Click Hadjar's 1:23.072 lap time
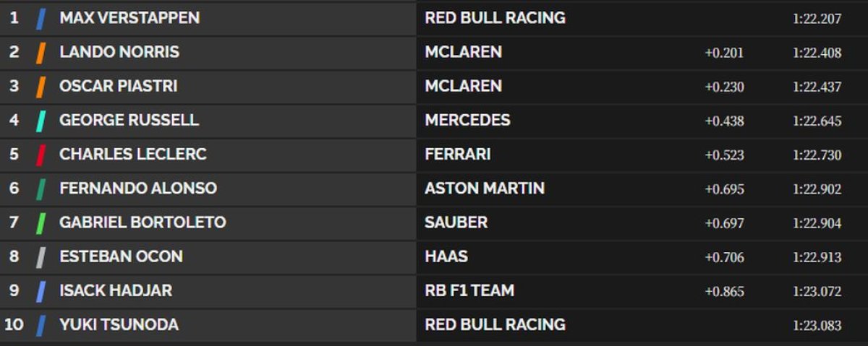This screenshot has height=346, width=868. coord(817,291)
